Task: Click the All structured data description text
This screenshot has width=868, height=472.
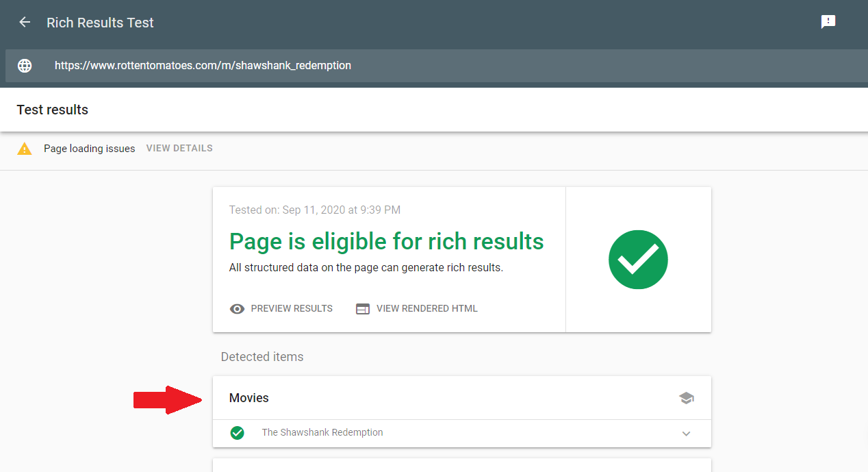Action: click(366, 267)
